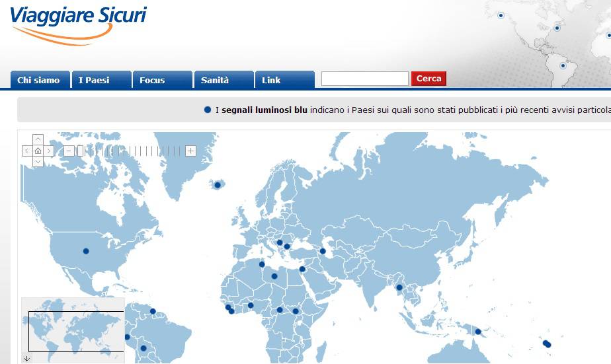Collapse the overview minimap with arrow
This screenshot has height=364, width=611.
tap(26, 359)
